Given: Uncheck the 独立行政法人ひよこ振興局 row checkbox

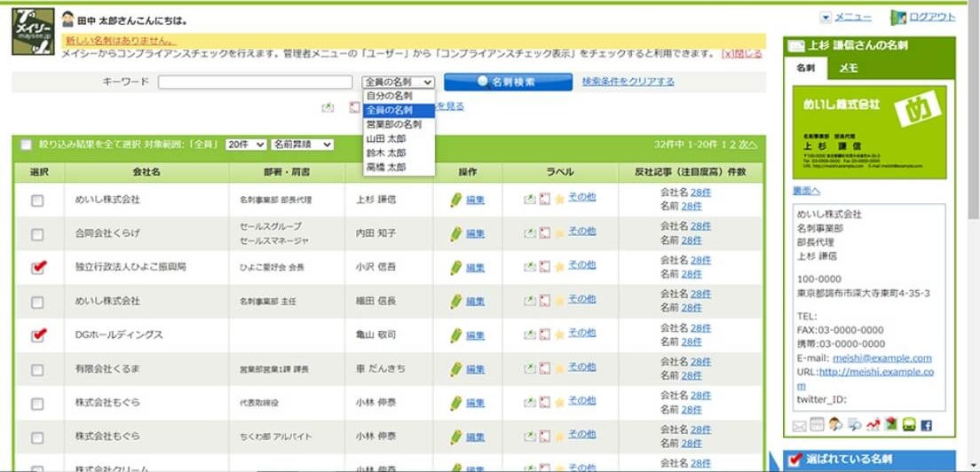Looking at the screenshot, I should [37, 267].
